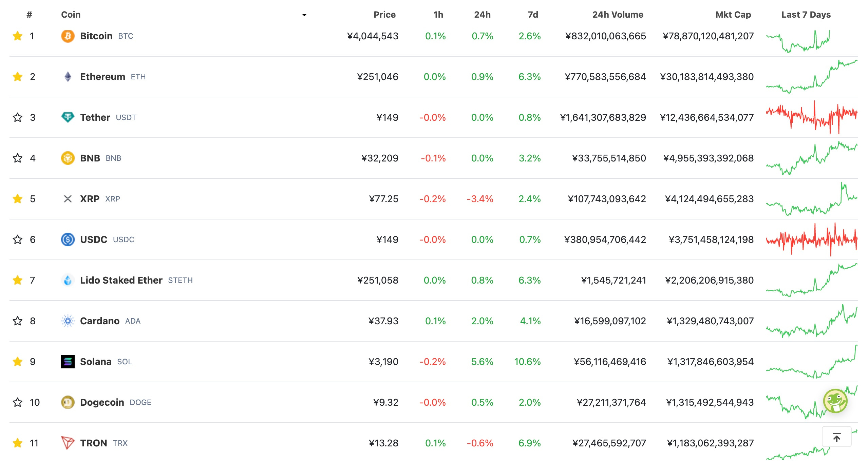Open Cardano's 7-day sparkline chart
Viewport: 868px width, 462px height.
tap(812, 321)
